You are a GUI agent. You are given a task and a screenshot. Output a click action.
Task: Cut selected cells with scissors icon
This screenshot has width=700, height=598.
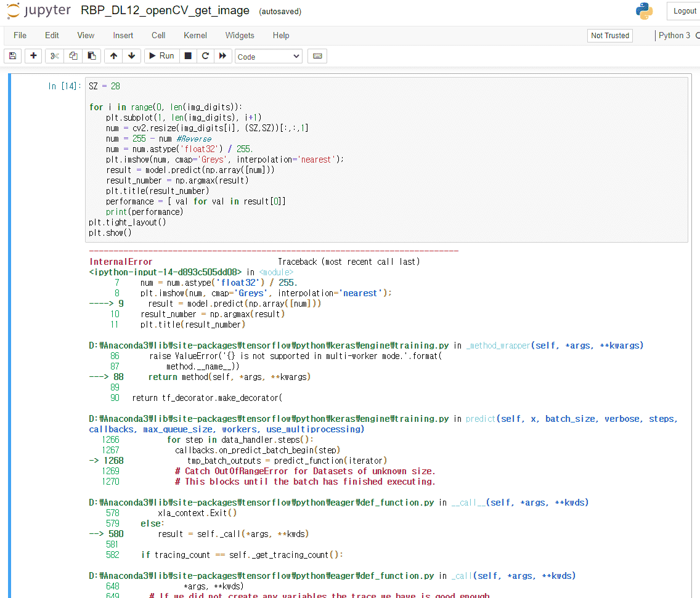[55, 56]
